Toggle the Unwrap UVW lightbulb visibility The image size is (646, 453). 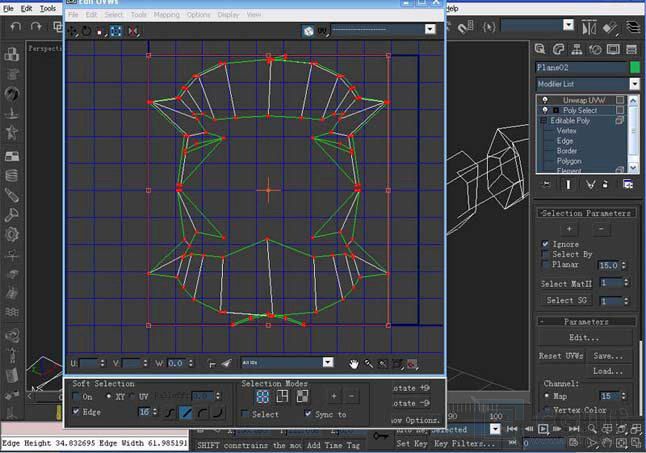pyautogui.click(x=545, y=100)
